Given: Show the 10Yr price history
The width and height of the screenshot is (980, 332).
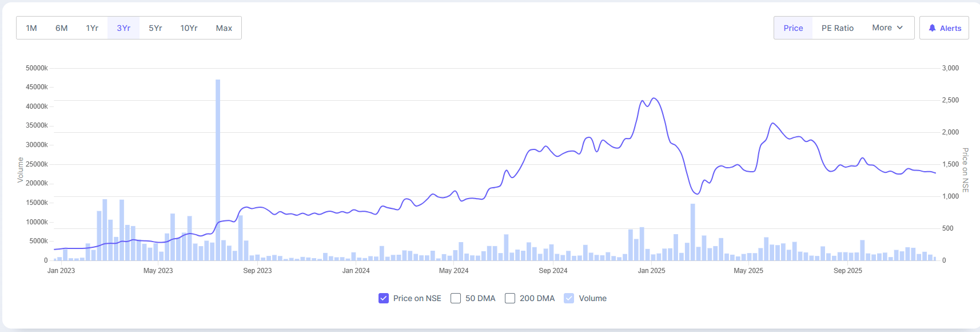Looking at the screenshot, I should [189, 28].
